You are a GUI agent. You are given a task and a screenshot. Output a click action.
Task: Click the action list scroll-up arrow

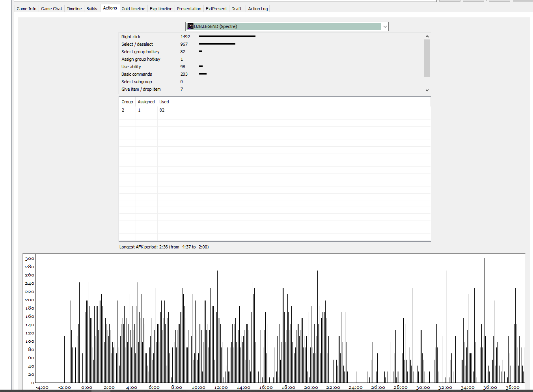tap(427, 36)
